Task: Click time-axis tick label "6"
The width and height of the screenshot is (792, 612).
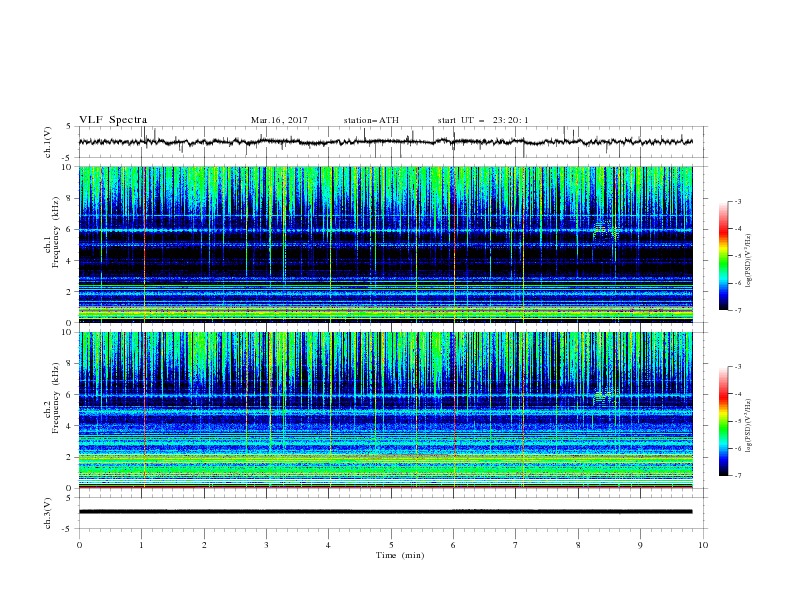Action: [x=453, y=545]
